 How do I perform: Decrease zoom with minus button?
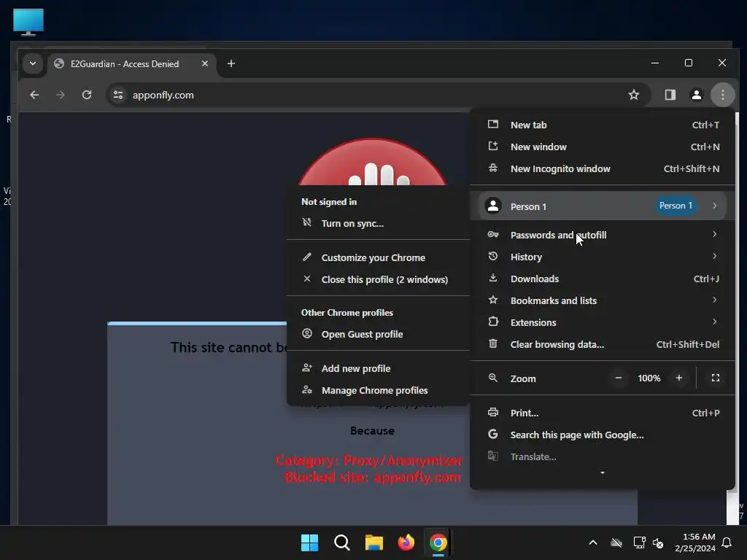click(x=619, y=378)
